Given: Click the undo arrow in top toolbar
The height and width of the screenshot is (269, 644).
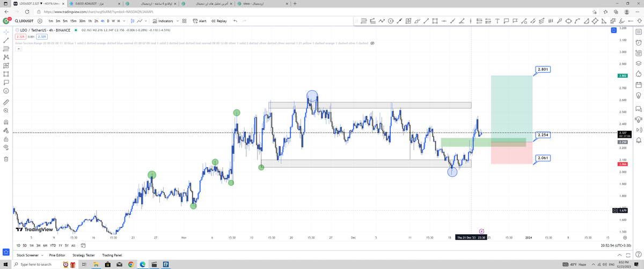Looking at the screenshot, I should pos(234,21).
